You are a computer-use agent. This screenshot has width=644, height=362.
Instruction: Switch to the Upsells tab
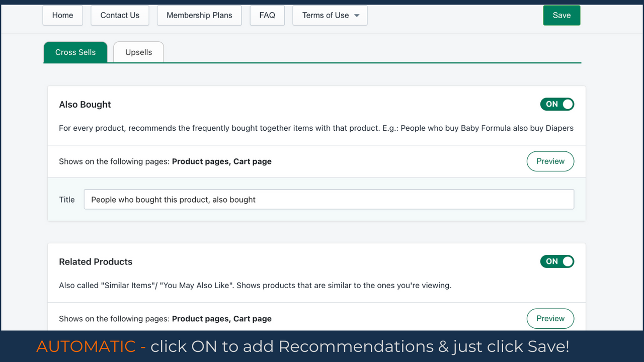[x=138, y=52]
